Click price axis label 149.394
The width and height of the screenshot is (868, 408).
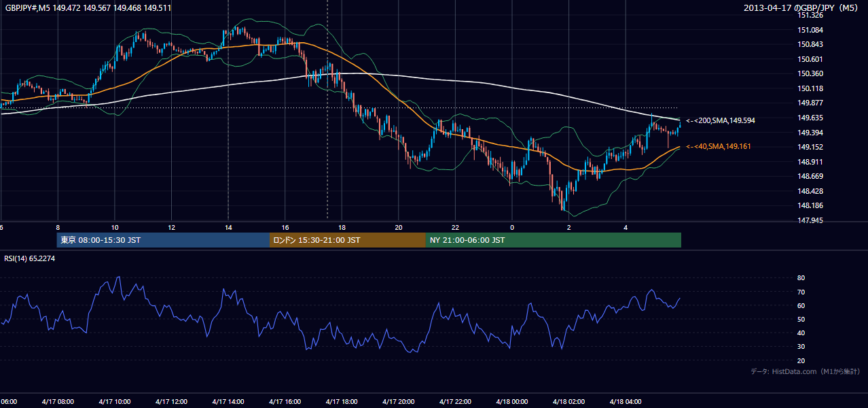pyautogui.click(x=810, y=133)
